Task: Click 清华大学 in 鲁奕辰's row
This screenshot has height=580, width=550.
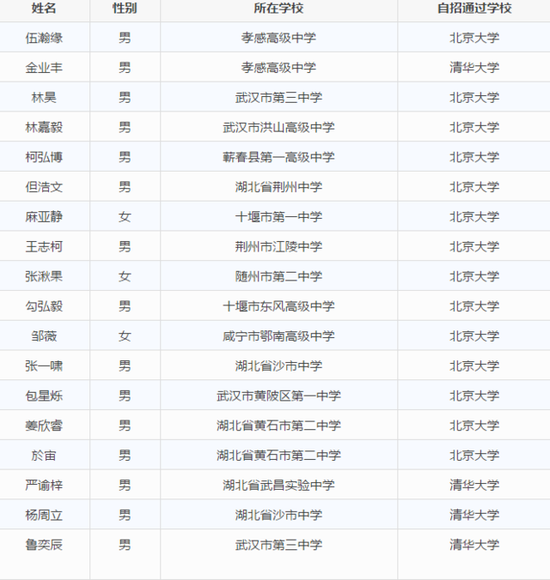Action: [x=474, y=545]
